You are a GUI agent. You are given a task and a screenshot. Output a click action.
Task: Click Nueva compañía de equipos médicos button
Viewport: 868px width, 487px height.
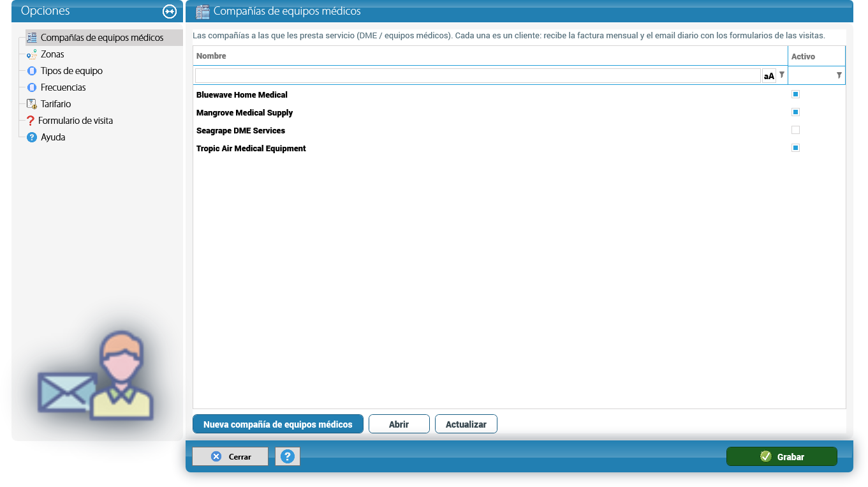click(x=278, y=424)
